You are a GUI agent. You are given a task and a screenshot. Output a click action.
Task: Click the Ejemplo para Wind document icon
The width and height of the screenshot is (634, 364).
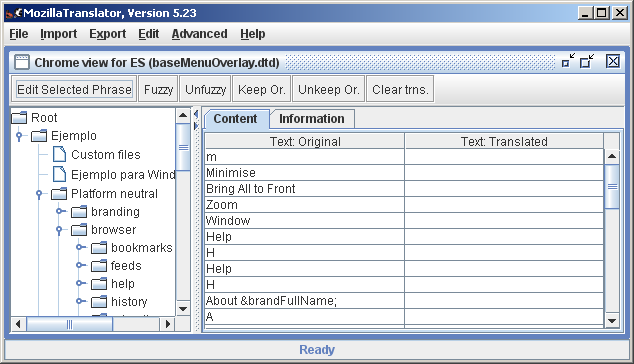point(59,174)
